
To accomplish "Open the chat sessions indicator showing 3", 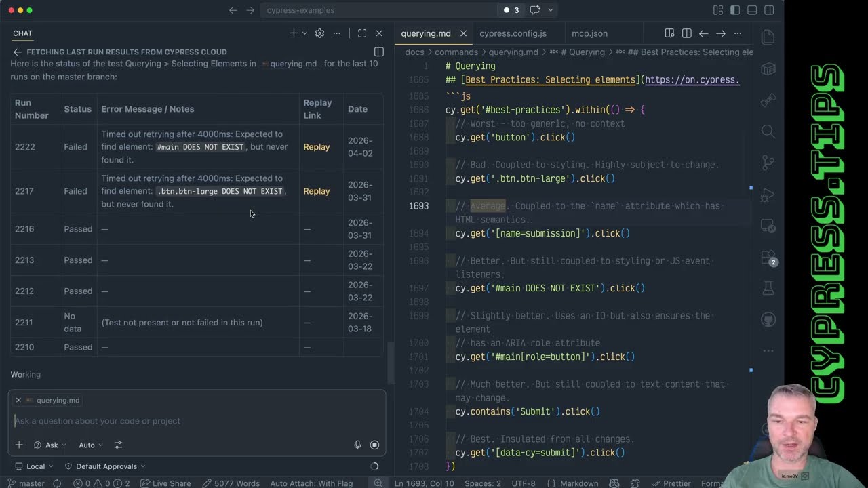I will click(511, 10).
